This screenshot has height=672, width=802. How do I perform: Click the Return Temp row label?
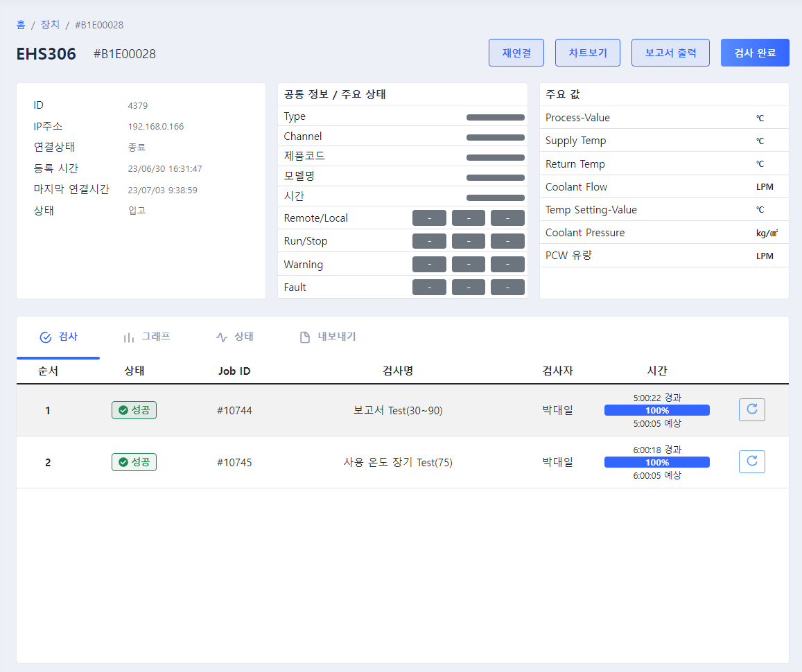click(575, 164)
